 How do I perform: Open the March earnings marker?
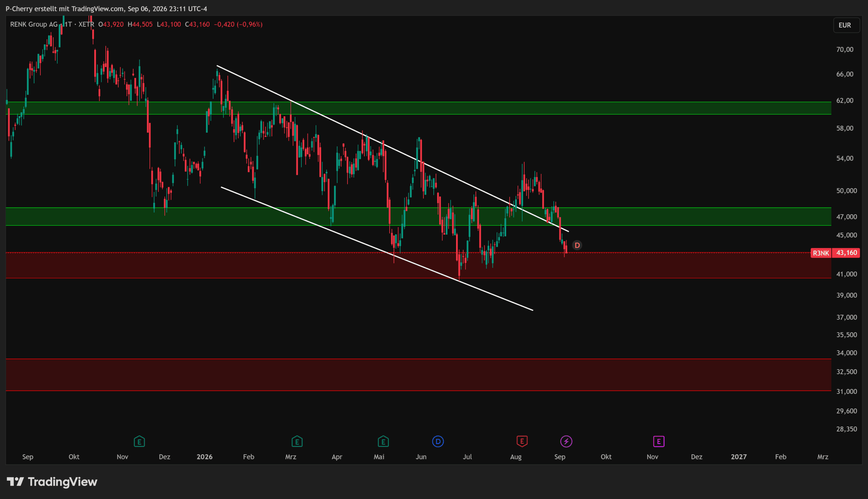click(x=297, y=441)
